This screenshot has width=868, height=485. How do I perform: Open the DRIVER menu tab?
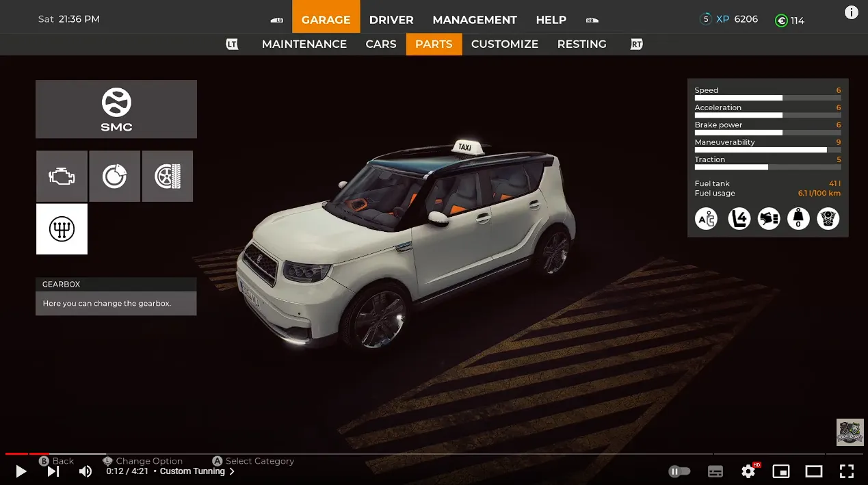pyautogui.click(x=391, y=20)
